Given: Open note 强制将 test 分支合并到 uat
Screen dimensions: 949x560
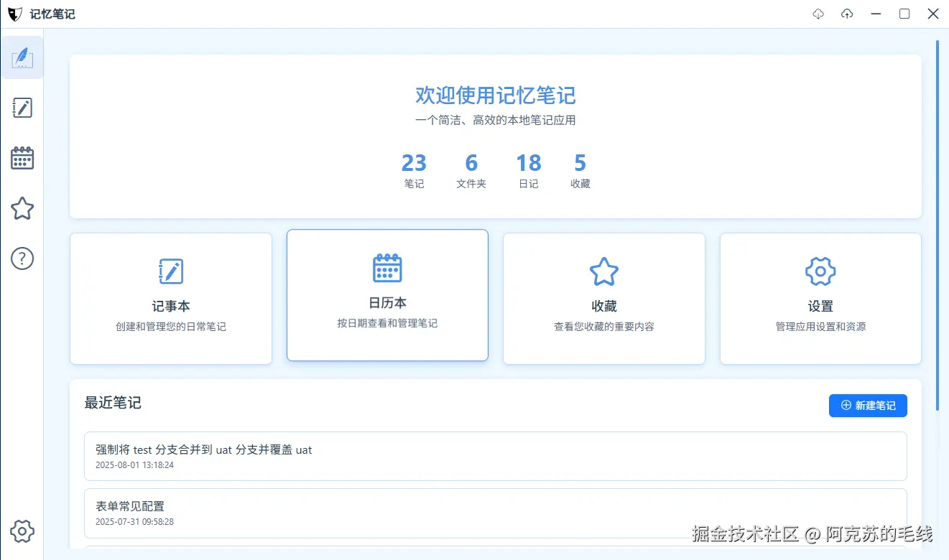Looking at the screenshot, I should pyautogui.click(x=495, y=456).
